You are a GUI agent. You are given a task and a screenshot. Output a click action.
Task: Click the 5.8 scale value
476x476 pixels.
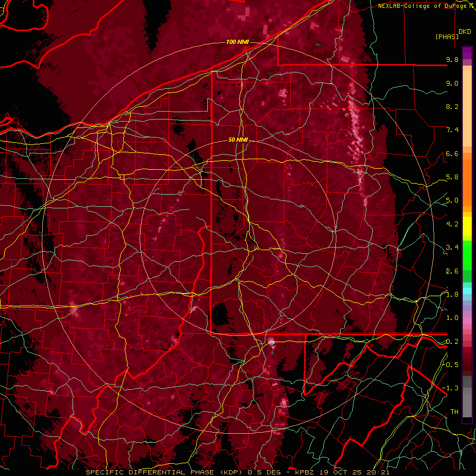pyautogui.click(x=452, y=177)
